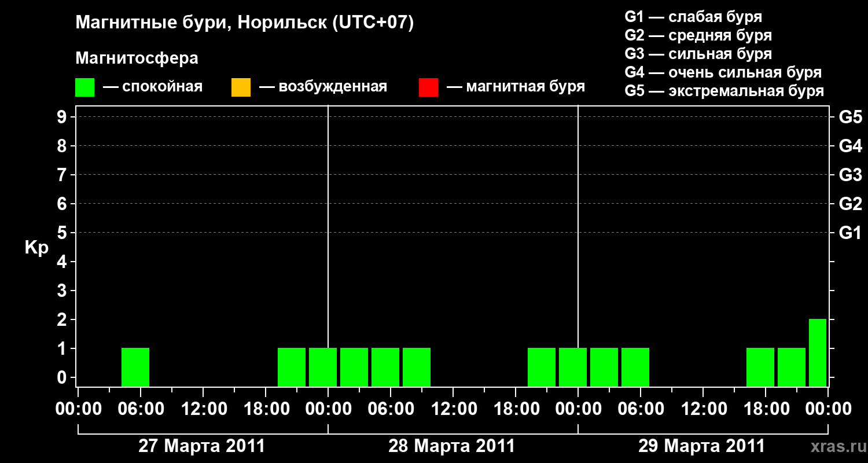Click the green 'спокойная' legend swatch
The height and width of the screenshot is (463, 868).
[x=85, y=87]
